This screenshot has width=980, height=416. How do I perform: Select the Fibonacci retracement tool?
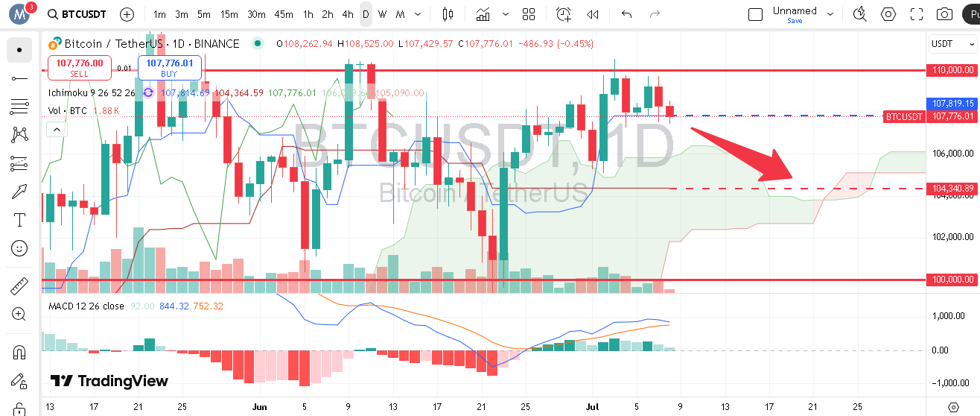click(19, 107)
